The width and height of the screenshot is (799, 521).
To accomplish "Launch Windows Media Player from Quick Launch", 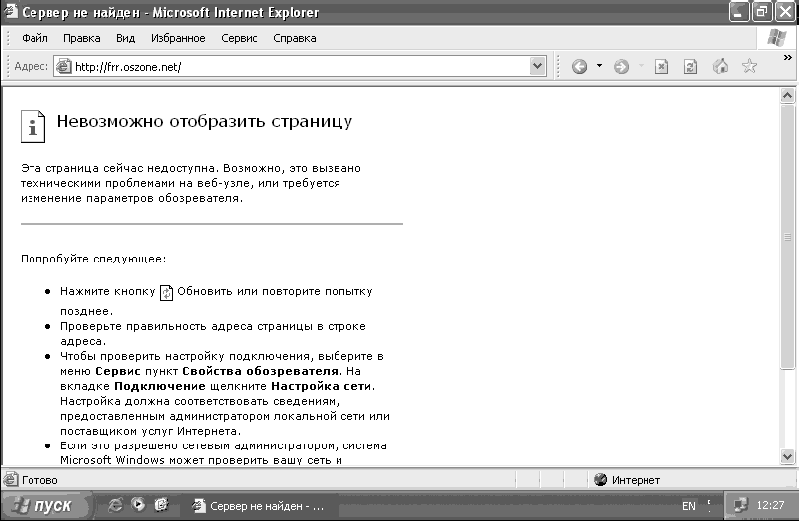I will click(x=138, y=505).
